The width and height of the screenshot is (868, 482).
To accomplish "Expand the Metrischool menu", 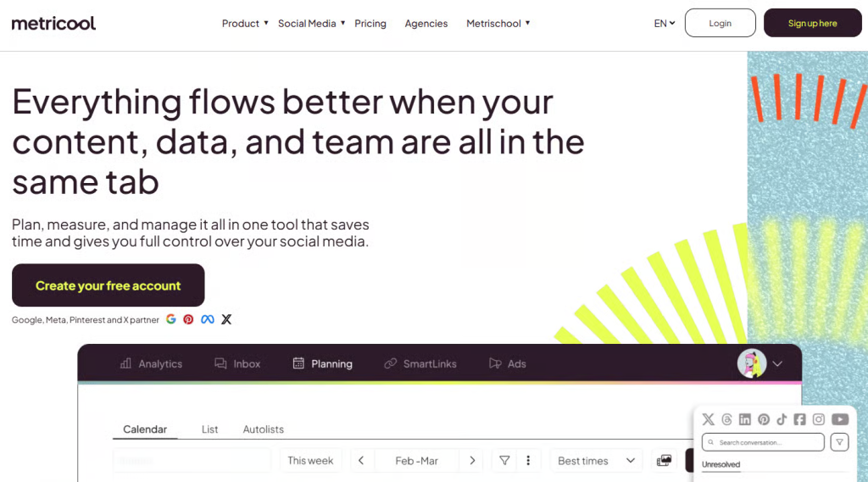I will coord(498,24).
